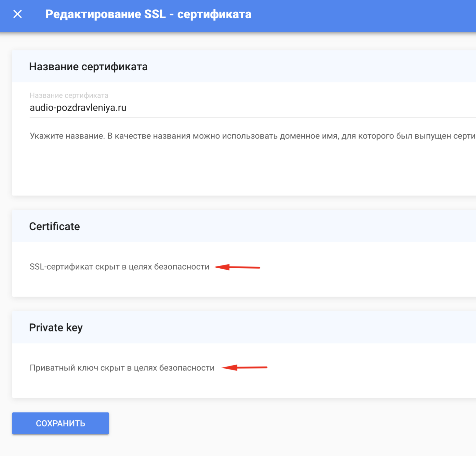Click the Редактирование SSL - сертификата title
476x456 pixels.
coord(148,14)
